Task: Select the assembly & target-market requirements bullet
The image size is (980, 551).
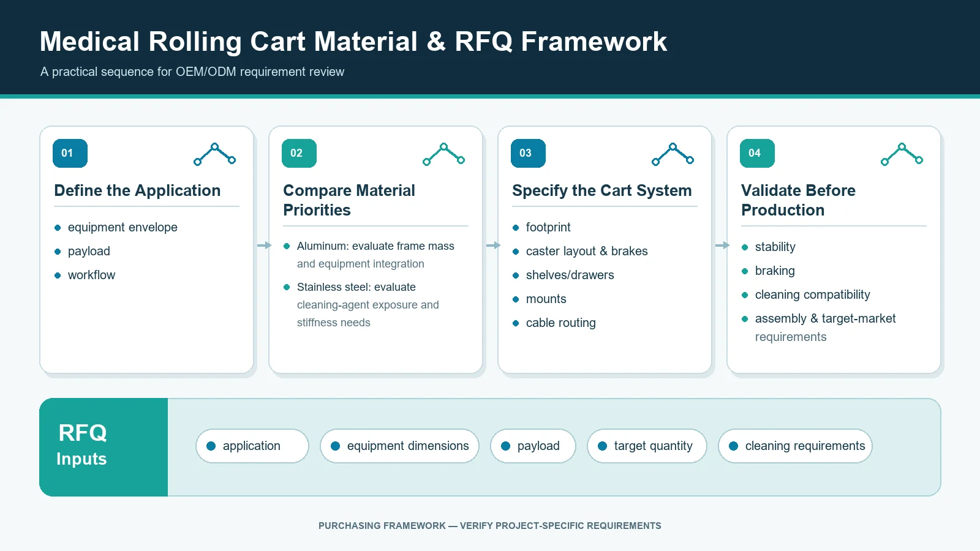Action: click(x=818, y=328)
